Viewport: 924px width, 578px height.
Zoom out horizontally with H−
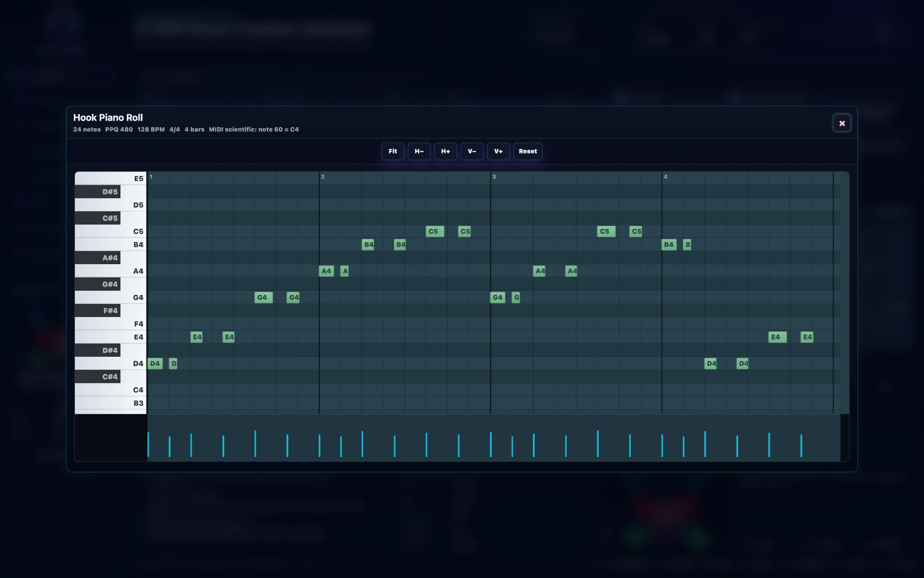tap(419, 151)
